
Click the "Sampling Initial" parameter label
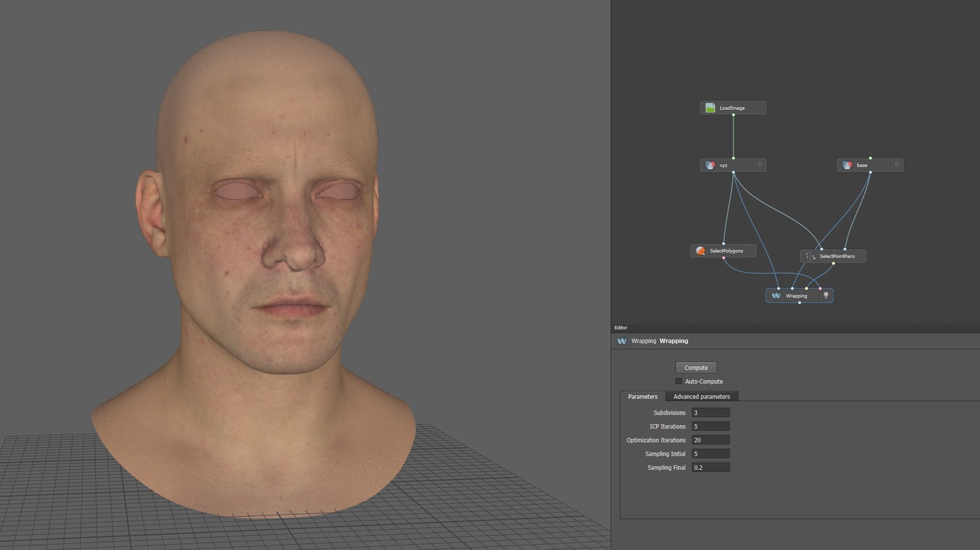tap(665, 454)
